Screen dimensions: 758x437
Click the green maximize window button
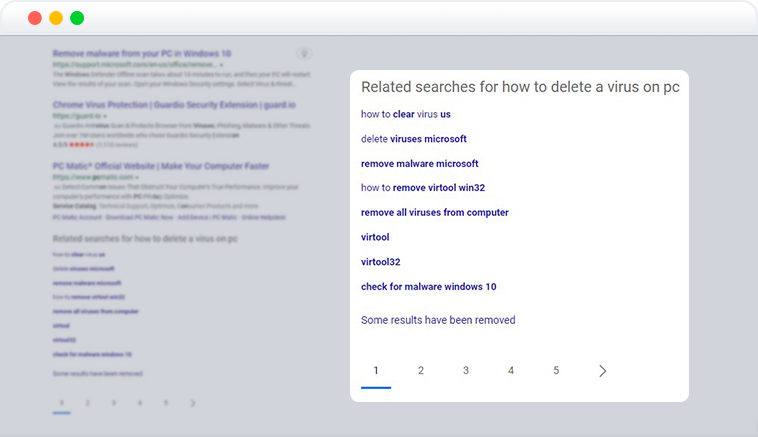click(77, 18)
